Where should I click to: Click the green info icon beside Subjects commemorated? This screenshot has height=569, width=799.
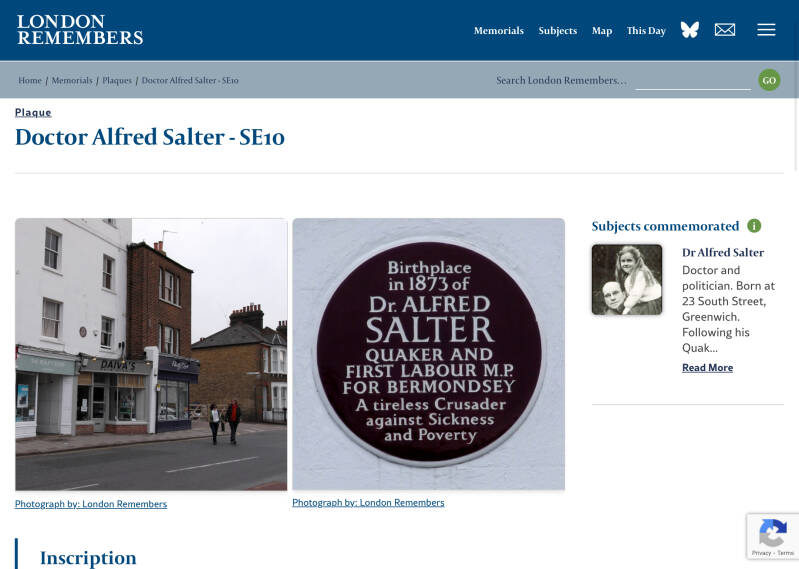754,226
